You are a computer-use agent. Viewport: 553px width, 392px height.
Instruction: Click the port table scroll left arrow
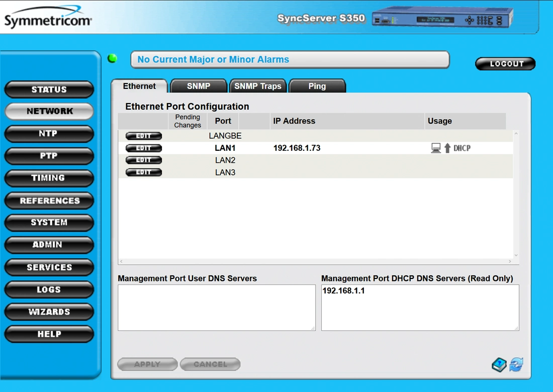[121, 261]
